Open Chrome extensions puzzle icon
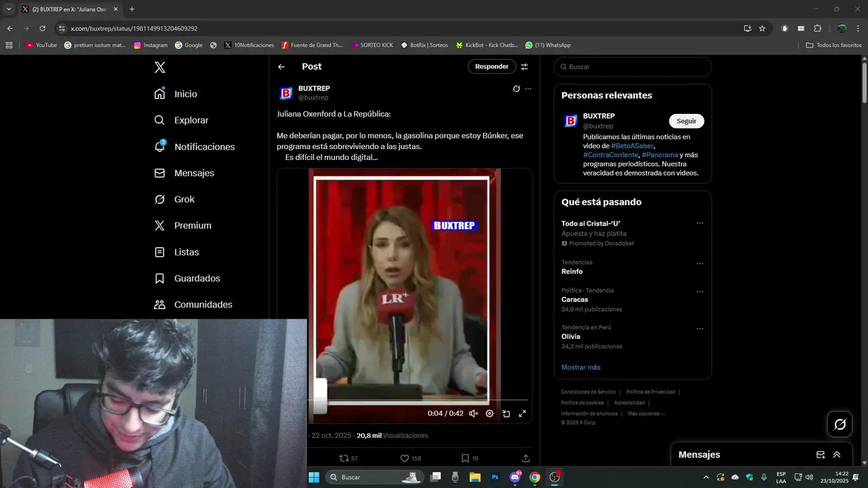 [x=817, y=28]
